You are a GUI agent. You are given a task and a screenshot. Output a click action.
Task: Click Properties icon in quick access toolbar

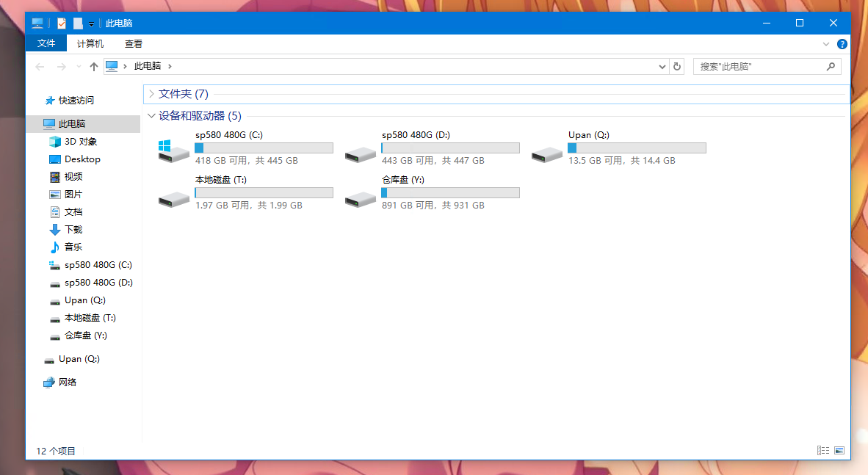[x=62, y=23]
